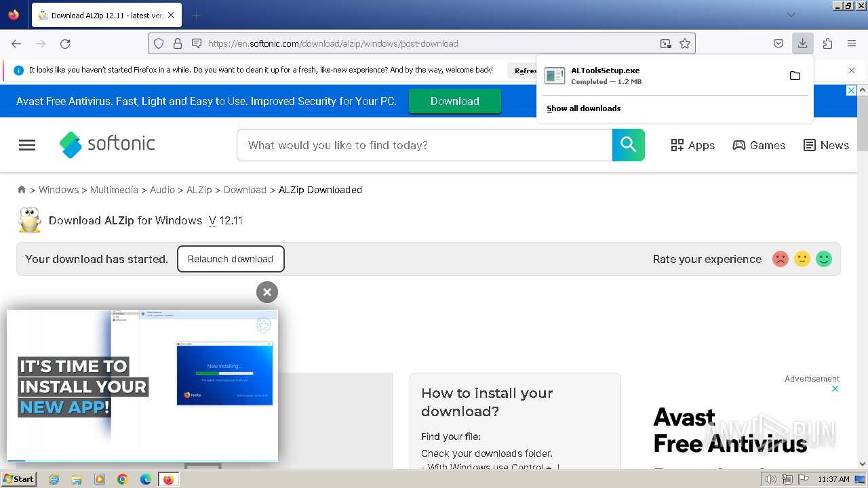Image resolution: width=868 pixels, height=488 pixels.
Task: Open the News menu item
Action: click(x=826, y=145)
